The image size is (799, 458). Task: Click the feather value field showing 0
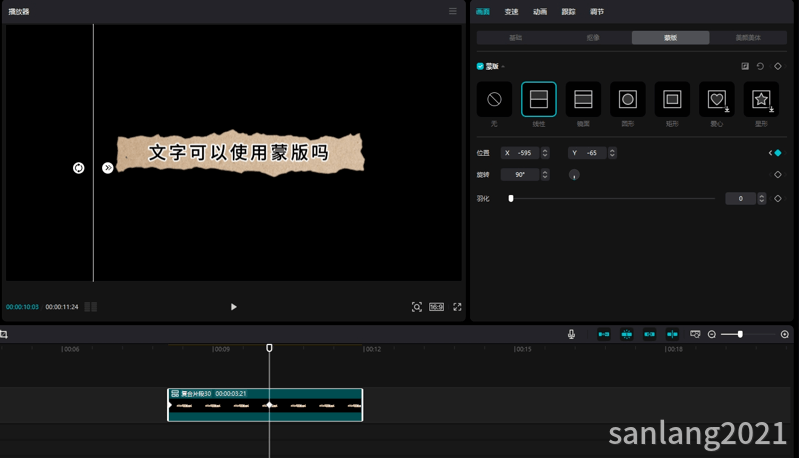(741, 199)
